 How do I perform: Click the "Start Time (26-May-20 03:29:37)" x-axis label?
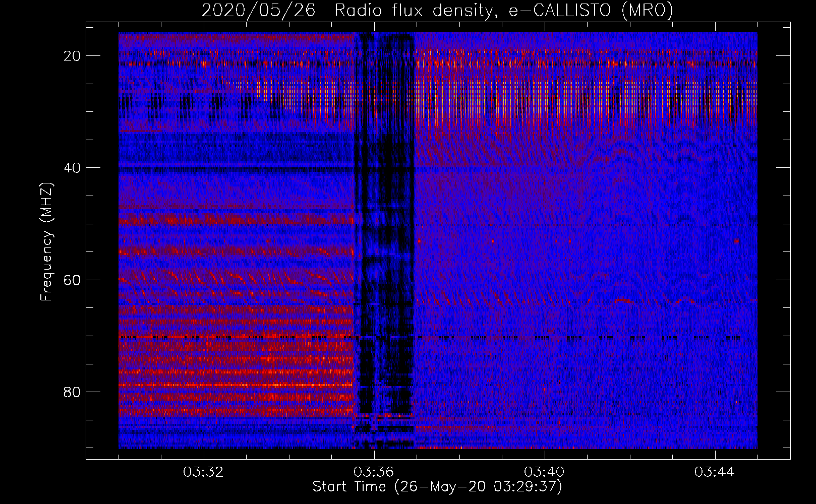tap(437, 487)
